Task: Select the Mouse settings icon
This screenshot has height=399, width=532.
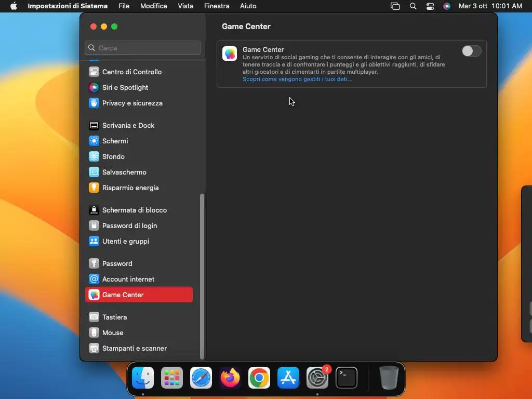Action: [x=94, y=333]
